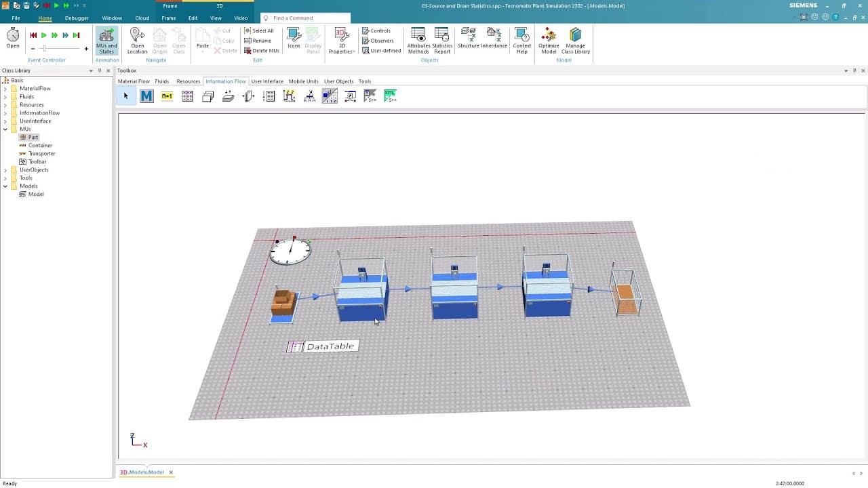Open Manage Class Library
Screen dimensions: 868x488
click(x=576, y=41)
